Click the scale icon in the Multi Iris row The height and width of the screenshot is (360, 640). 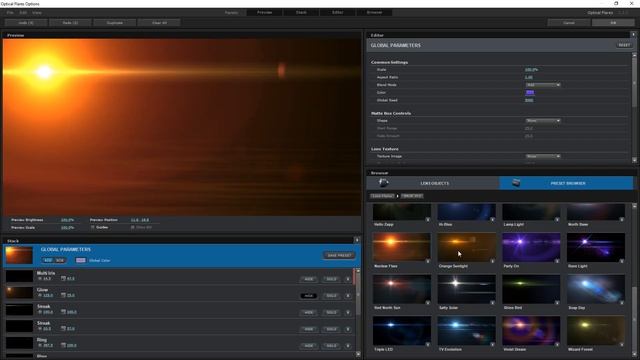pyautogui.click(x=63, y=279)
